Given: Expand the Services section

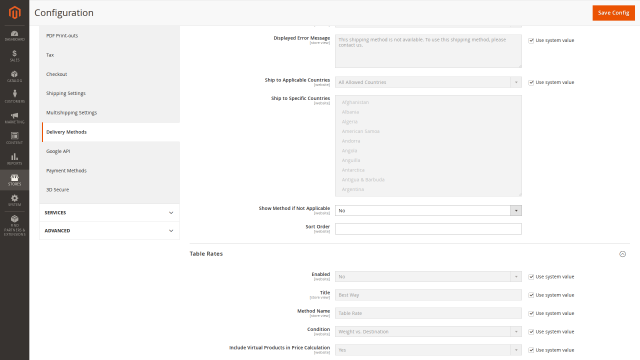Looking at the screenshot, I should pos(109,213).
